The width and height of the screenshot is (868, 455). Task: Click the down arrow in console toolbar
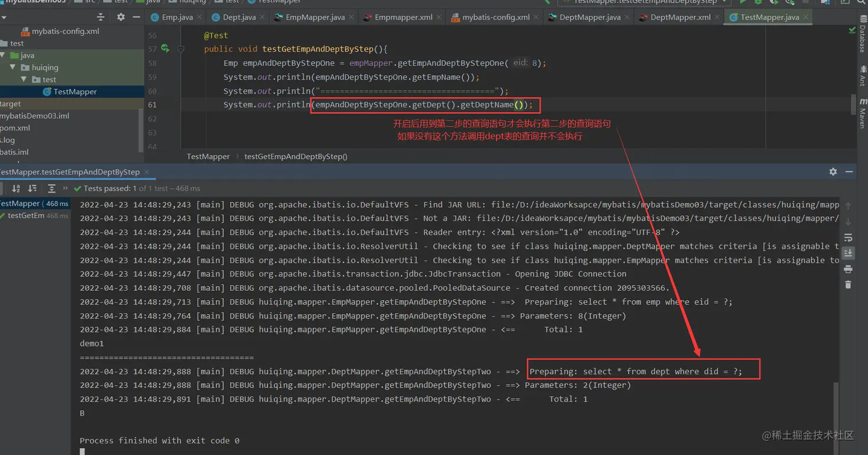click(848, 221)
